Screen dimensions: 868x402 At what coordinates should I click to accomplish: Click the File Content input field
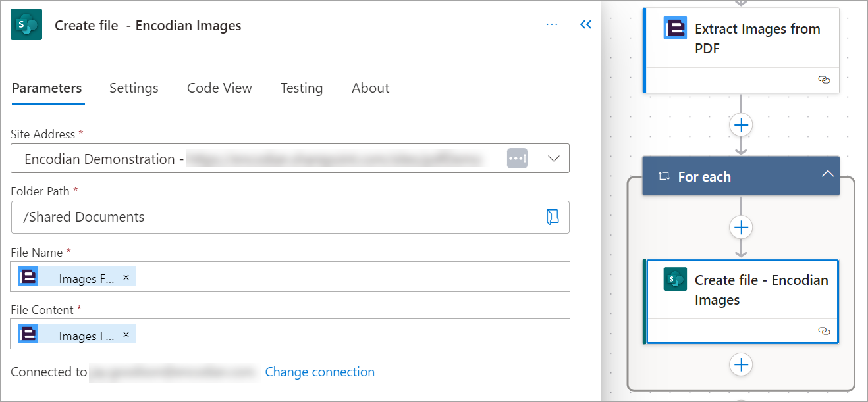click(290, 334)
